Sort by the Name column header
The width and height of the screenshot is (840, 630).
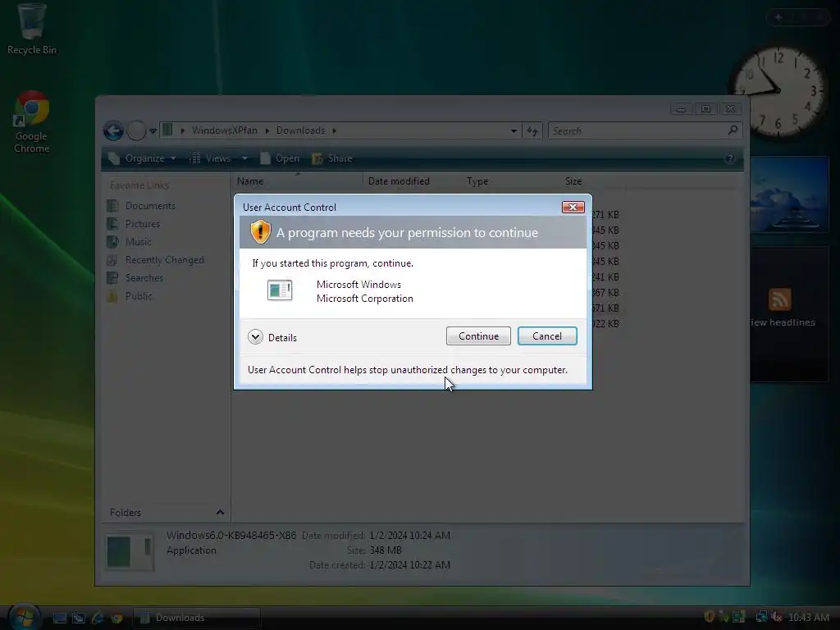(x=297, y=181)
